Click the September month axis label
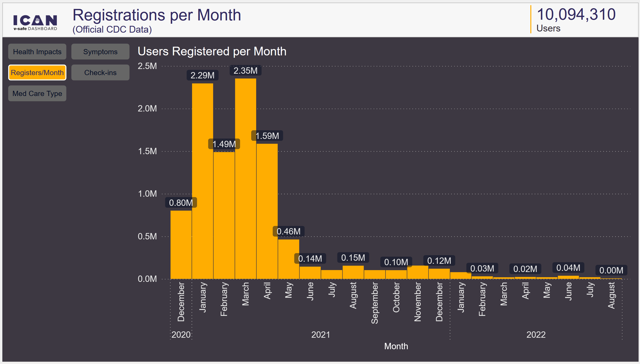The height and width of the screenshot is (364, 640). [374, 303]
